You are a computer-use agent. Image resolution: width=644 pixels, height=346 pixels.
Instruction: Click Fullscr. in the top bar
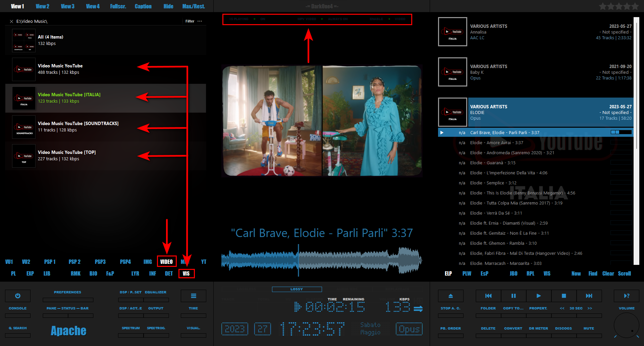pyautogui.click(x=118, y=6)
